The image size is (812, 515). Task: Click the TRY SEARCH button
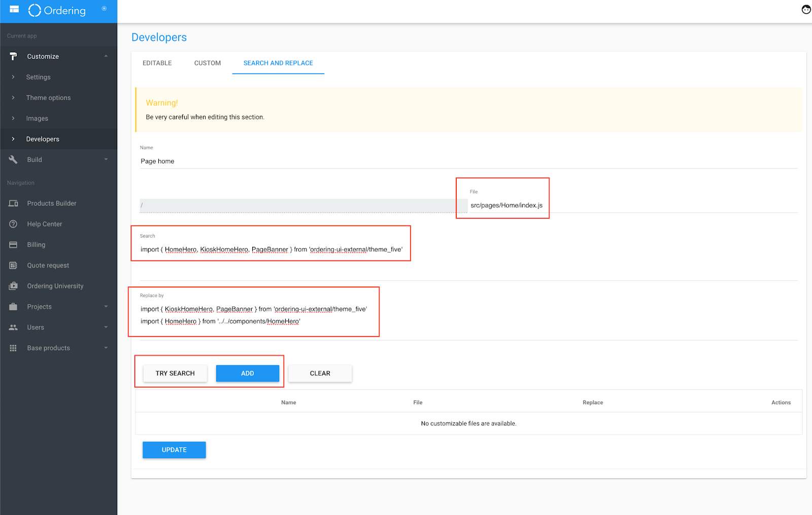175,373
